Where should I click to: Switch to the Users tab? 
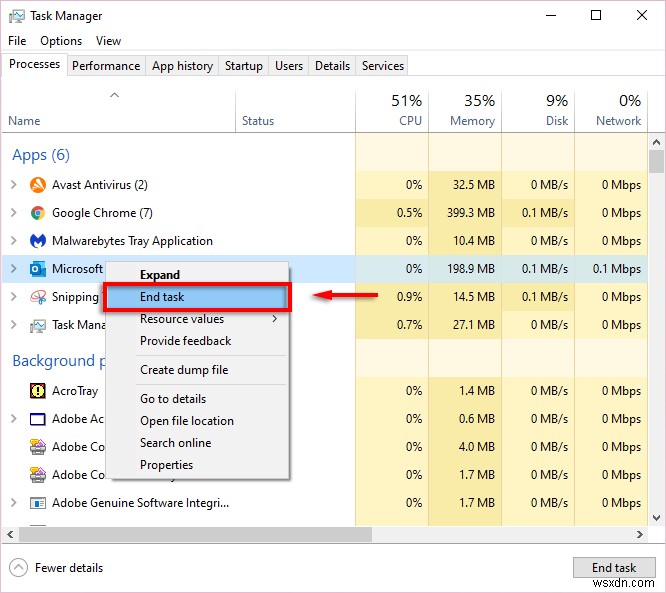click(x=289, y=66)
